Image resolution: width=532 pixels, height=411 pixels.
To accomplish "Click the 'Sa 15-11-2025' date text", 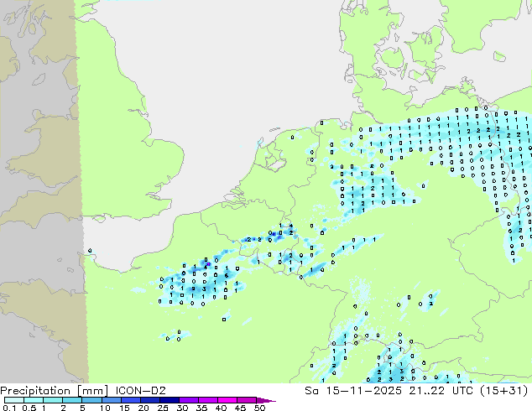I will click(x=353, y=391).
